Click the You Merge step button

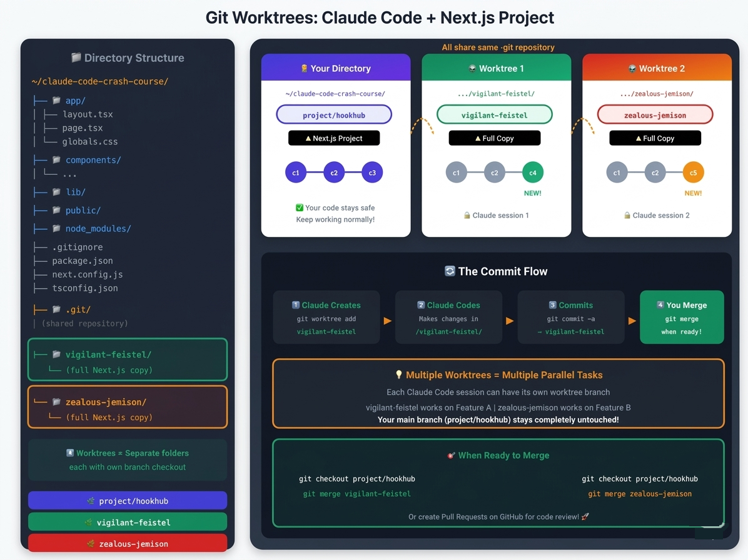682,317
